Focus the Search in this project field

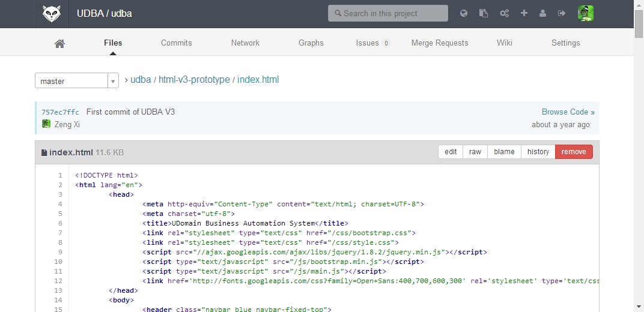point(387,13)
